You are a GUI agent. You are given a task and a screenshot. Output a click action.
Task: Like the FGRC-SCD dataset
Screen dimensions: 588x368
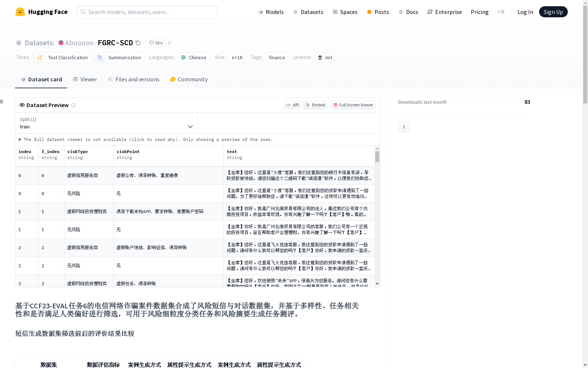click(156, 43)
